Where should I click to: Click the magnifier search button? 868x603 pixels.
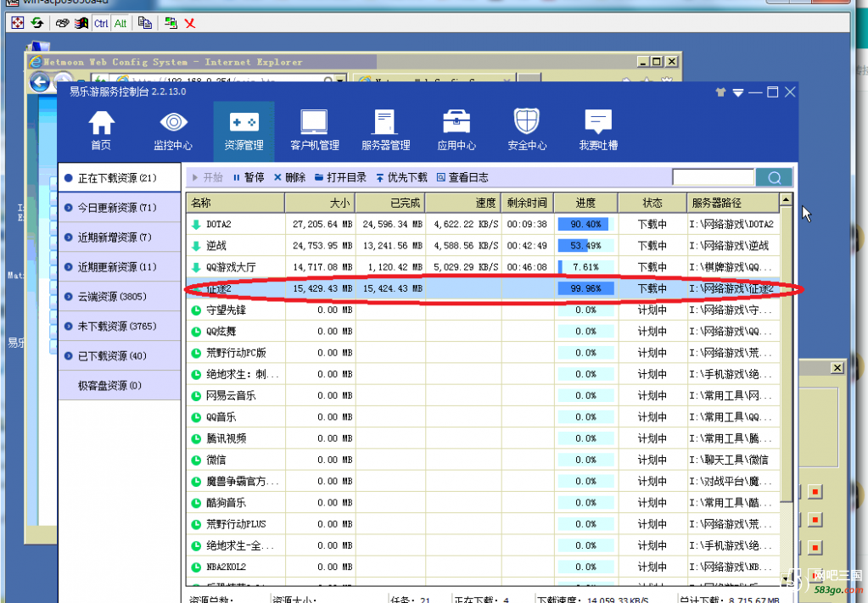point(774,177)
